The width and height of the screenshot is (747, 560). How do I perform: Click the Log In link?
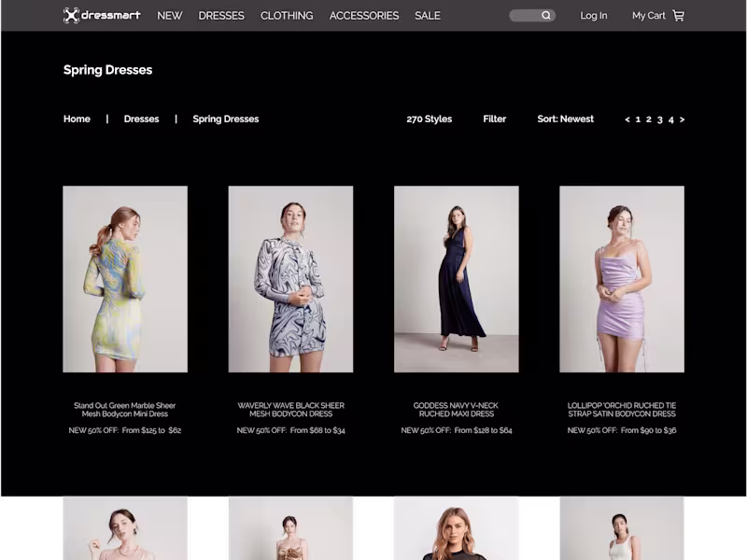pos(594,15)
